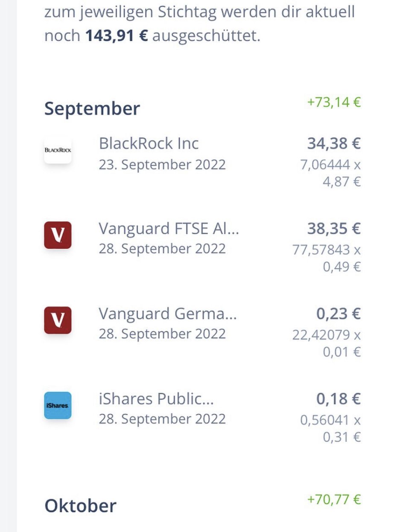The image size is (406, 532).
Task: Select the Oktober month heading
Action: pos(80,506)
